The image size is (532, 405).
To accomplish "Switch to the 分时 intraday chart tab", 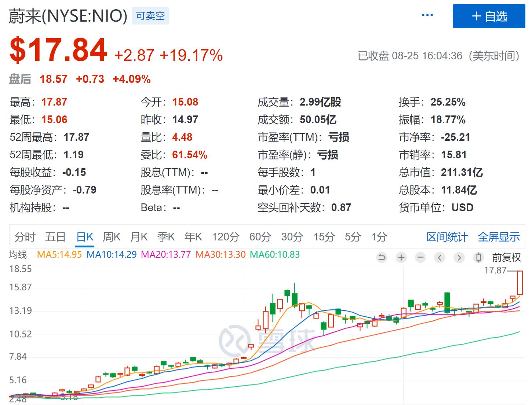I will point(25,237).
